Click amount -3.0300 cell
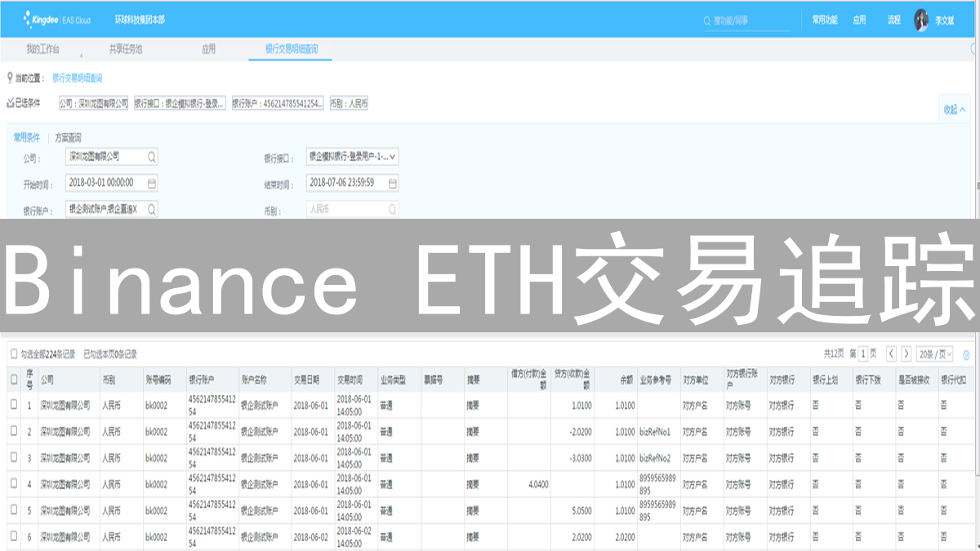Viewport: 980px width, 551px height. coord(581,458)
